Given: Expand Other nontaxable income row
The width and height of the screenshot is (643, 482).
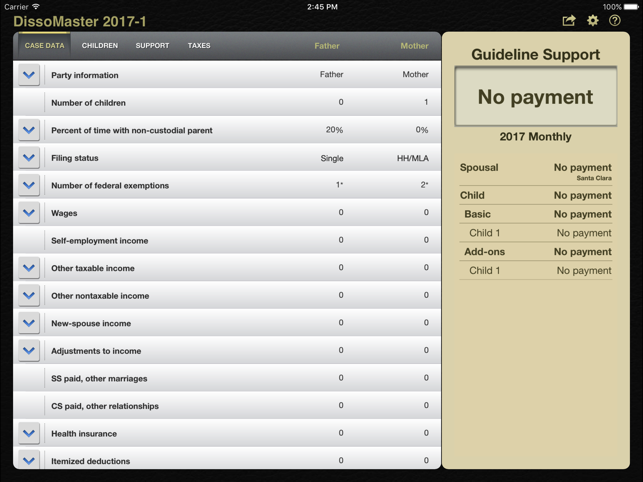Looking at the screenshot, I should pyautogui.click(x=29, y=295).
